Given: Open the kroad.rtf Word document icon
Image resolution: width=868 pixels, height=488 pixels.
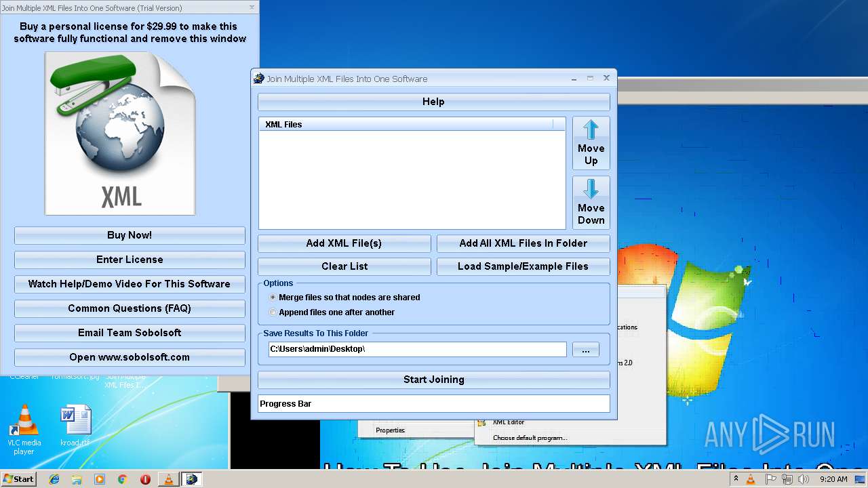Looking at the screenshot, I should click(75, 426).
